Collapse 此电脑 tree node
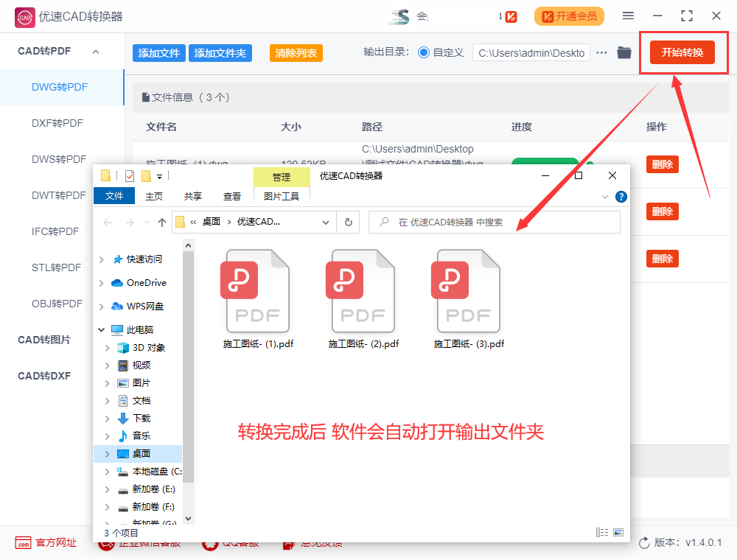 [x=102, y=330]
